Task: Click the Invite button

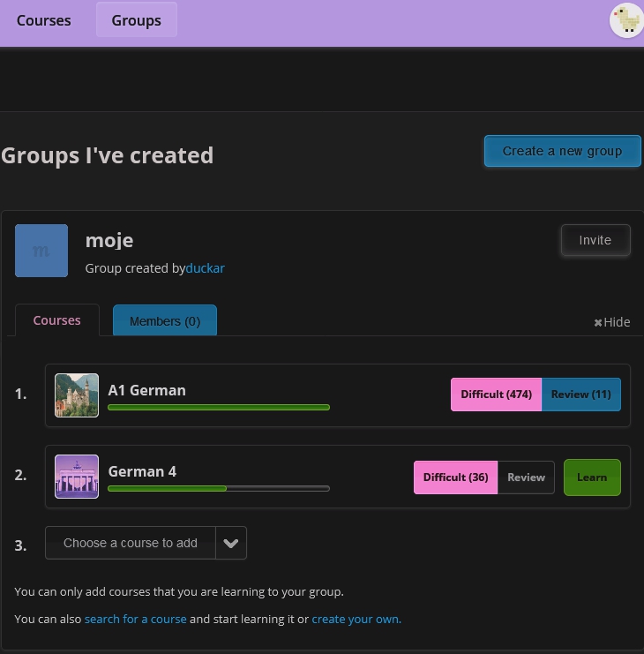Action: pyautogui.click(x=595, y=240)
